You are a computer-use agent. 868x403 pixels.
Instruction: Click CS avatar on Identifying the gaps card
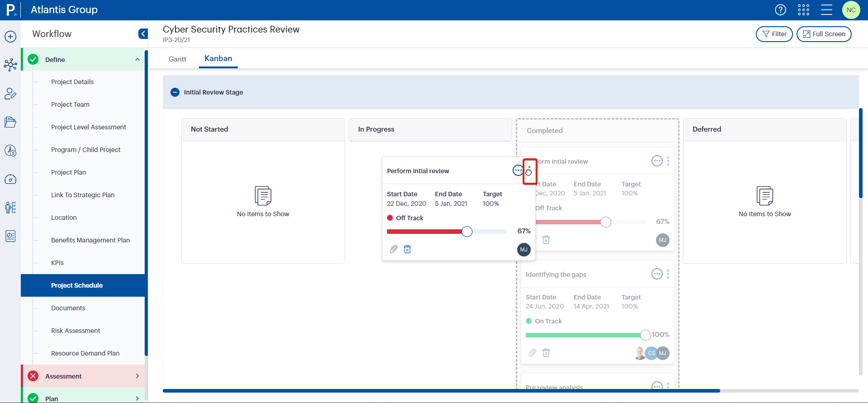[x=651, y=353]
